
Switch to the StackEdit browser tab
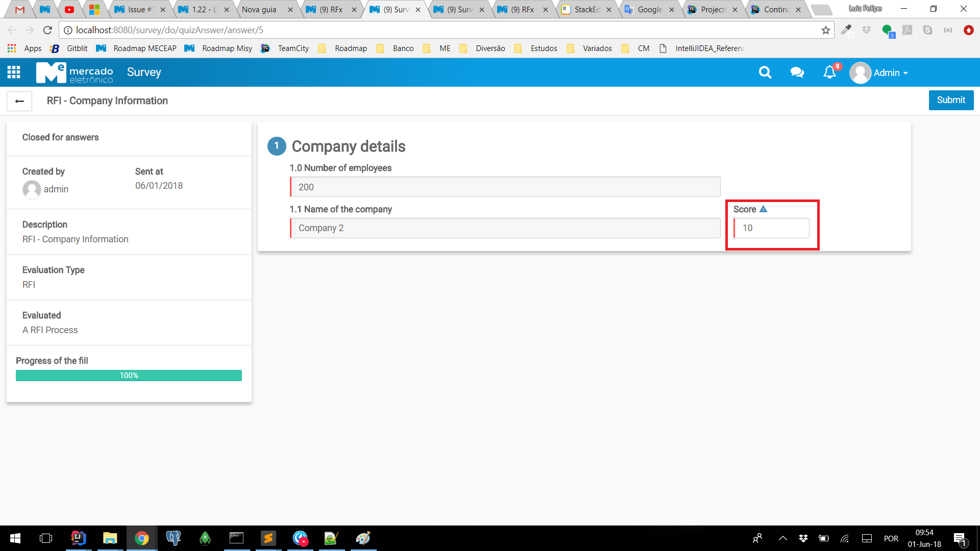pos(586,9)
